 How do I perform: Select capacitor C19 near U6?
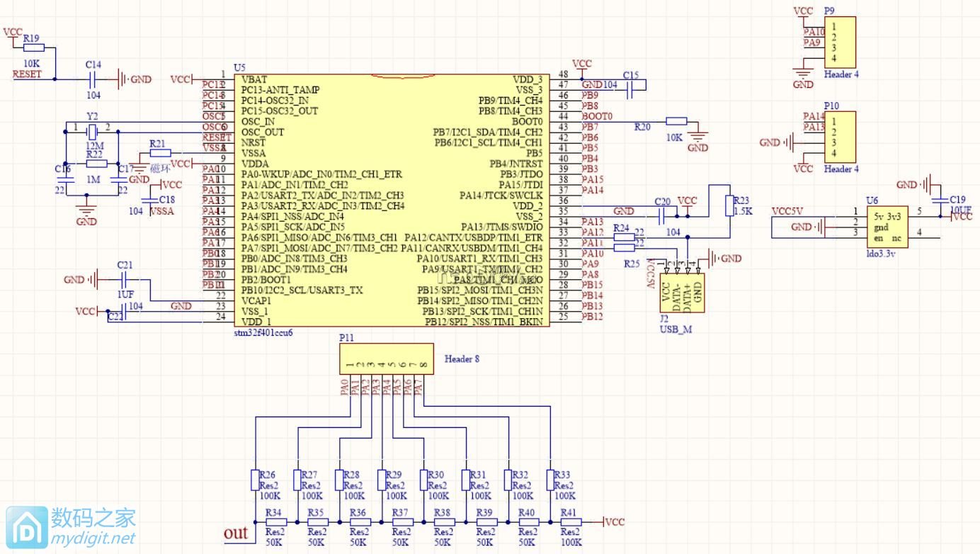[x=940, y=199]
